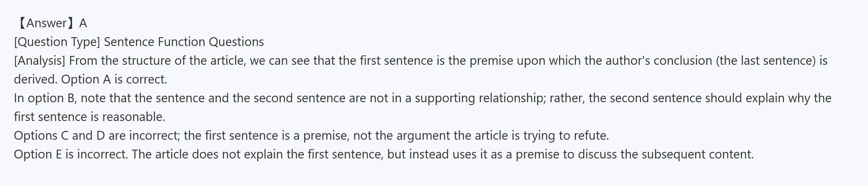Click the phrase "discuss the subsequent content."
868x186 pixels.
point(666,154)
